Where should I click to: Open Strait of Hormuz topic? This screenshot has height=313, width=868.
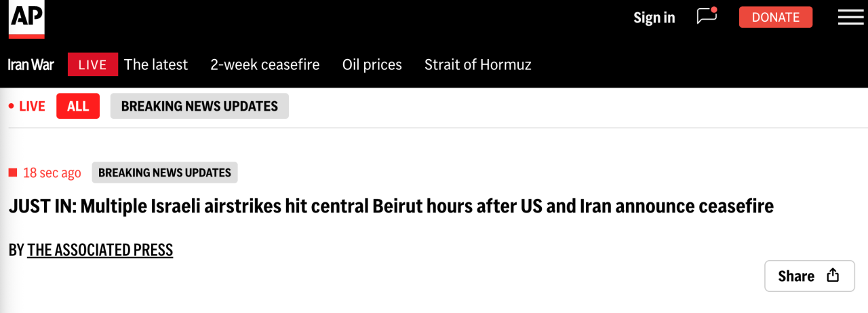click(x=478, y=65)
